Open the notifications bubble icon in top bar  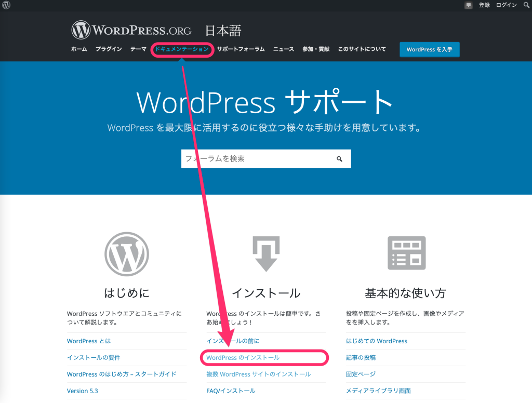pyautogui.click(x=469, y=5)
